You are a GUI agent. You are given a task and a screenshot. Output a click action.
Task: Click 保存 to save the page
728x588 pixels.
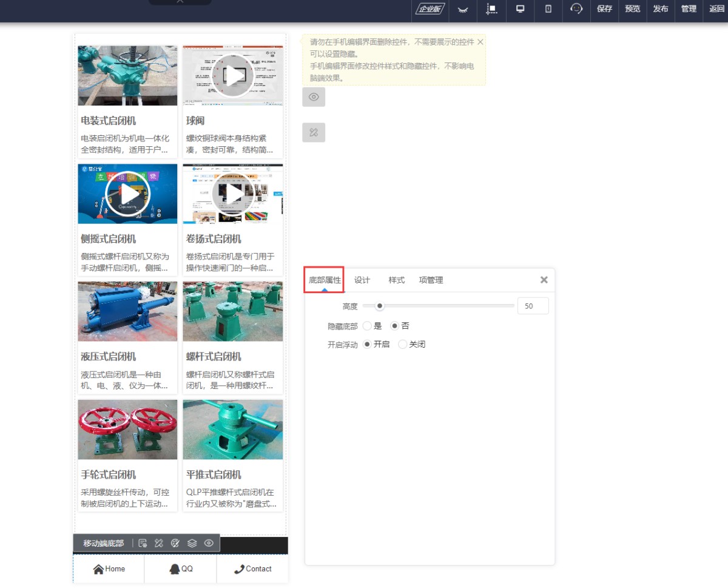pos(605,9)
